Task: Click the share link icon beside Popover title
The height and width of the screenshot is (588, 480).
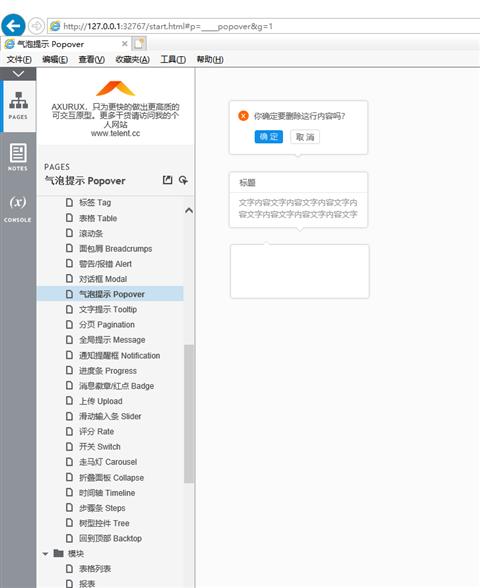Action: click(183, 180)
